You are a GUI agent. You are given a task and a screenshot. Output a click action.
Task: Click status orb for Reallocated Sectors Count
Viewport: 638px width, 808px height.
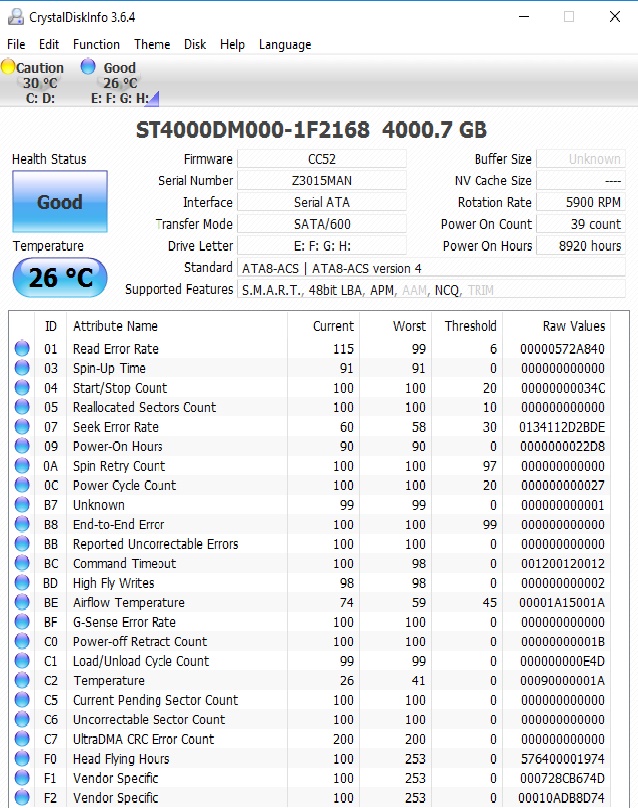[22, 407]
